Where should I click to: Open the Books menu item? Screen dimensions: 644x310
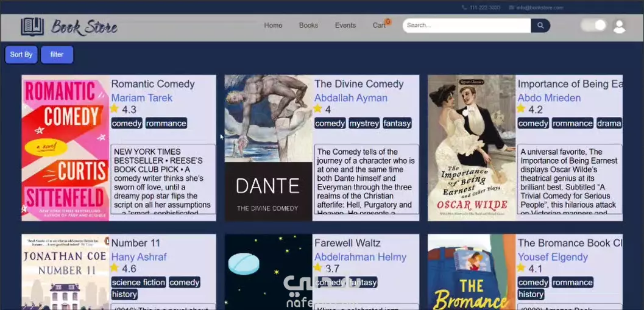(x=308, y=26)
